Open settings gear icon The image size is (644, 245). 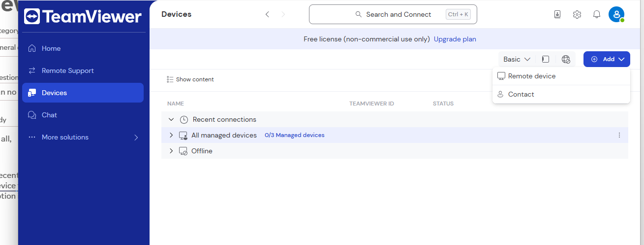pyautogui.click(x=577, y=14)
